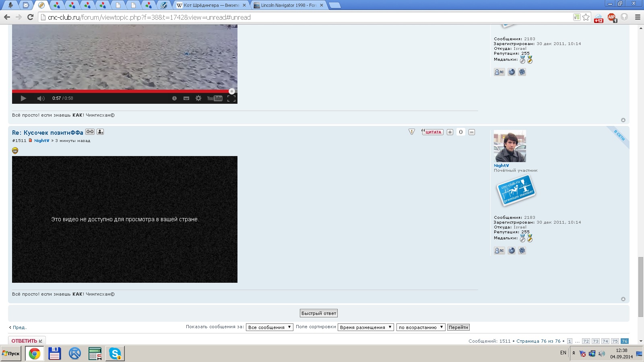Open the author profile icon beside the title

click(x=100, y=132)
